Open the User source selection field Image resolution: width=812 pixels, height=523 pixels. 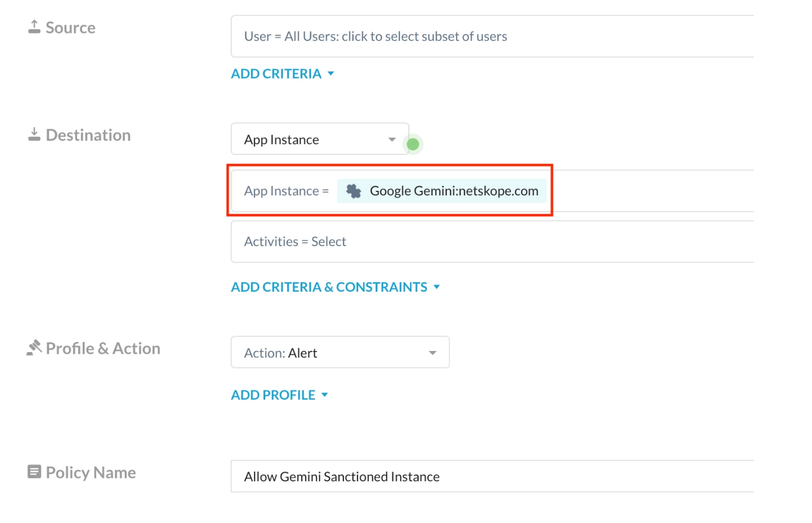point(492,36)
